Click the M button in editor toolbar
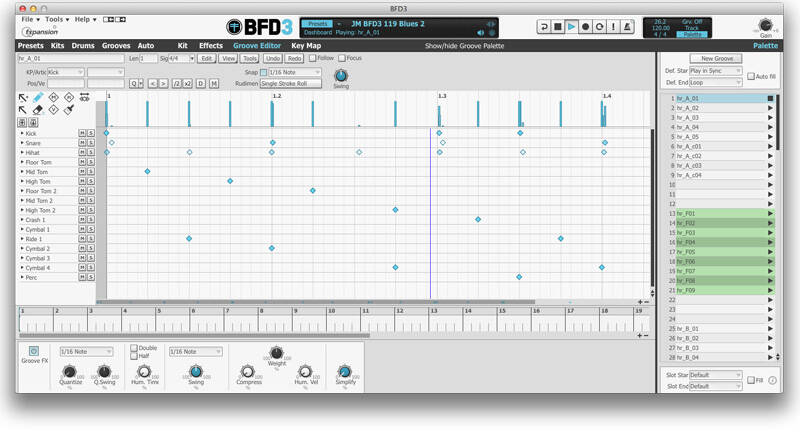Screen dimensions: 800x435 point(214,83)
